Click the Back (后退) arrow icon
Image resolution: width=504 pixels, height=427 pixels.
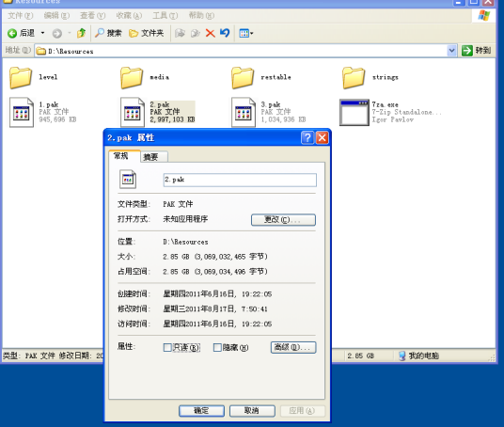pos(12,33)
